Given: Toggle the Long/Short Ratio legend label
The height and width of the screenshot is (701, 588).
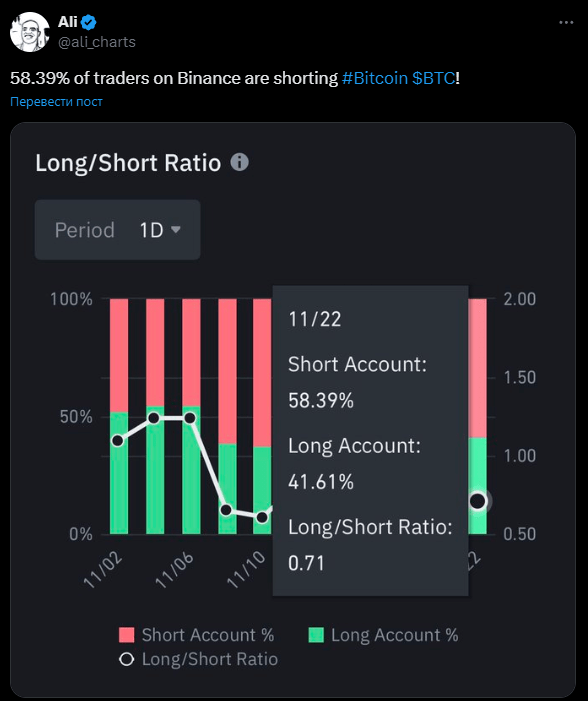Looking at the screenshot, I should 210,659.
